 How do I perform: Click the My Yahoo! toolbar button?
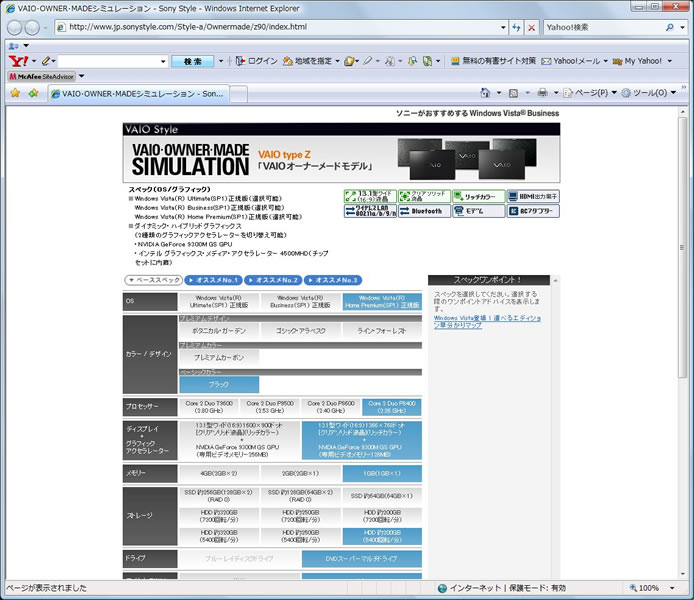tap(637, 61)
